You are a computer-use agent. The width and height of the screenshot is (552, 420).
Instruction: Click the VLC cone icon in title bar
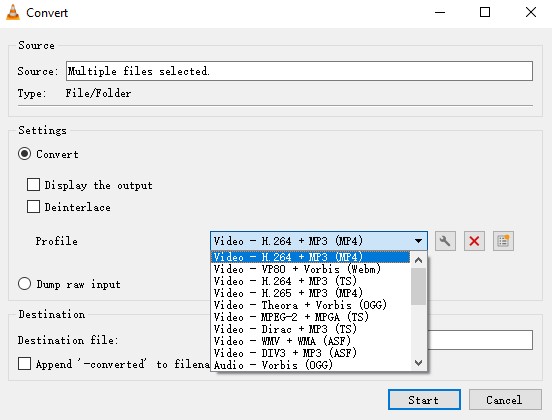[13, 12]
